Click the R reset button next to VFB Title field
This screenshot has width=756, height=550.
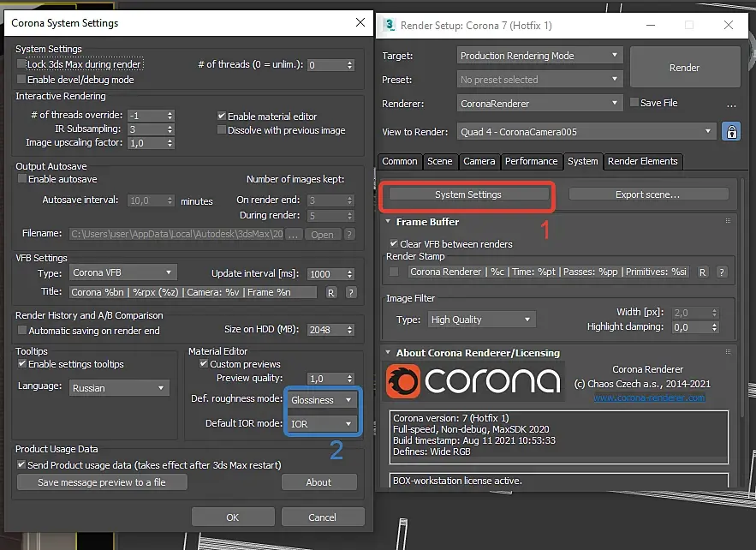[330, 292]
